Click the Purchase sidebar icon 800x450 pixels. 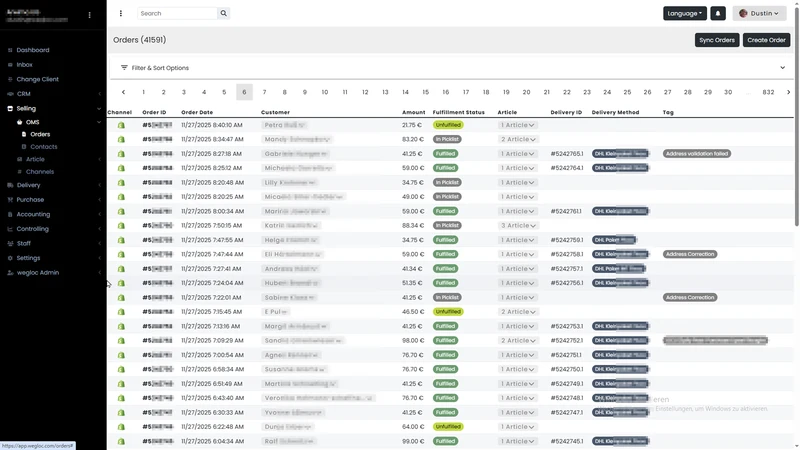pos(10,199)
